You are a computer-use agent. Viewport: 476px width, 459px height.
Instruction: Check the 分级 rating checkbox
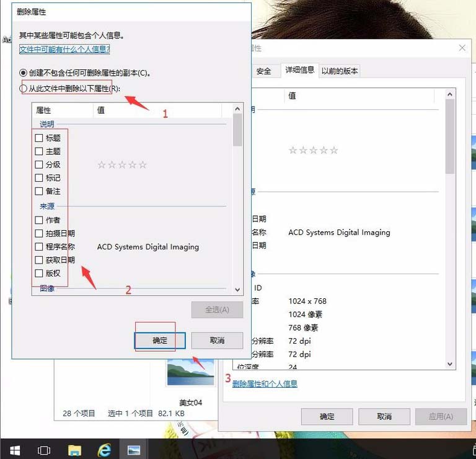click(39, 164)
